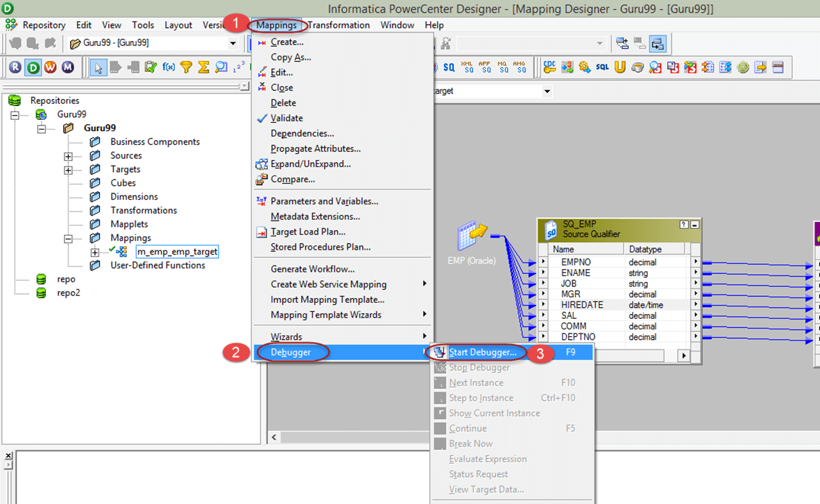Open Repository Manager via the R icon
This screenshot has height=504, width=820.
pyautogui.click(x=15, y=67)
